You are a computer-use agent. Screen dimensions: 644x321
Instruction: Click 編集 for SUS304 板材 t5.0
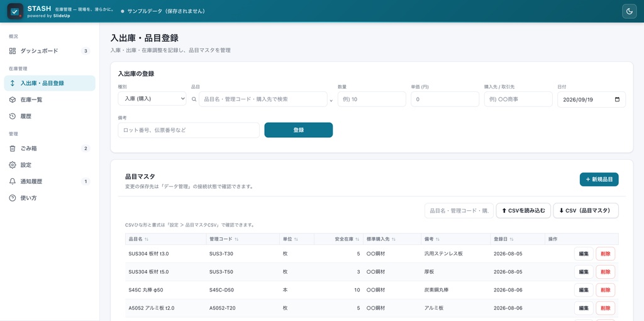pos(584,272)
